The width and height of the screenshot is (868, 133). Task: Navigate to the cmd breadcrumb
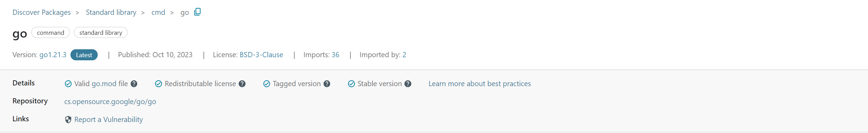158,12
